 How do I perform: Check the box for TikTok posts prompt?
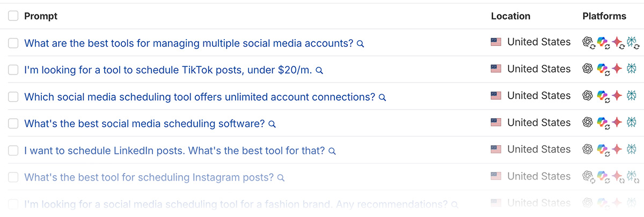point(13,70)
